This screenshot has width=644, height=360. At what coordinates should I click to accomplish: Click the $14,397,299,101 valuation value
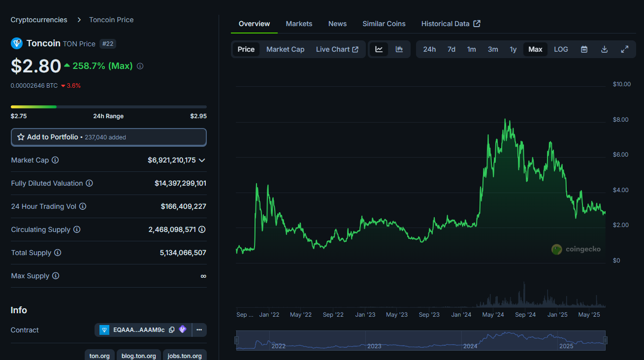[180, 183]
